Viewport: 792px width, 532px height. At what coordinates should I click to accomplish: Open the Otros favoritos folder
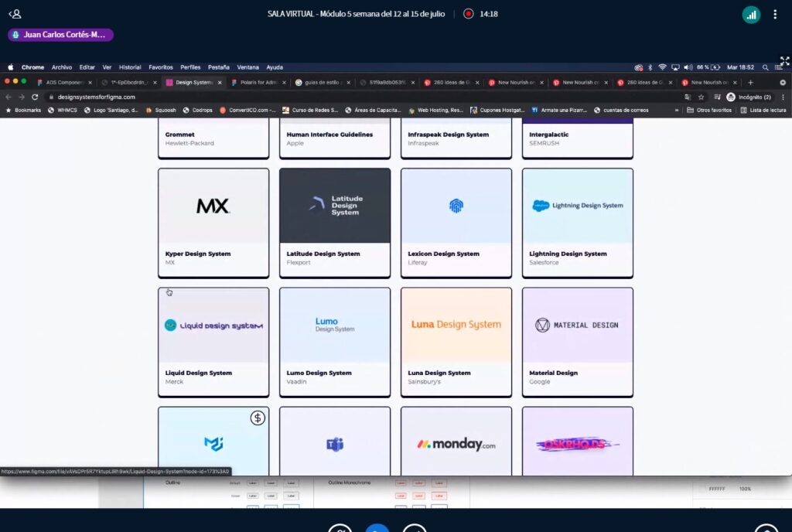(x=709, y=110)
